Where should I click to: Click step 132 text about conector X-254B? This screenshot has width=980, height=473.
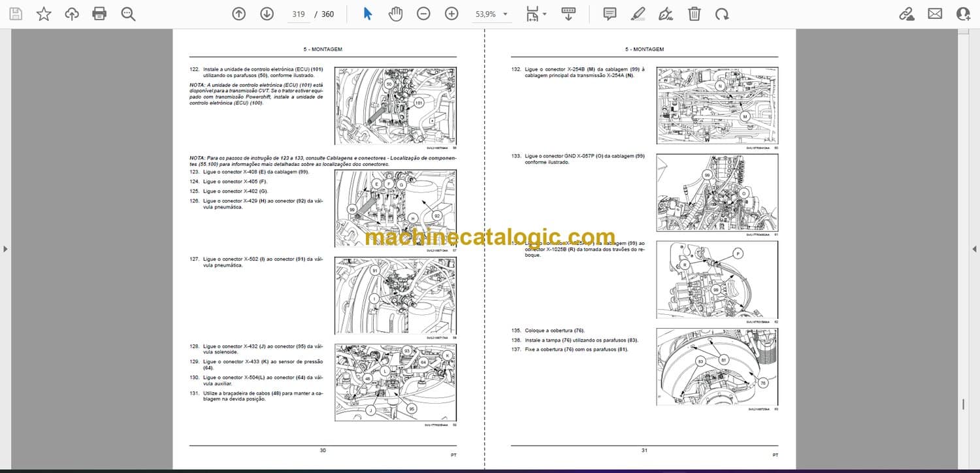point(585,72)
